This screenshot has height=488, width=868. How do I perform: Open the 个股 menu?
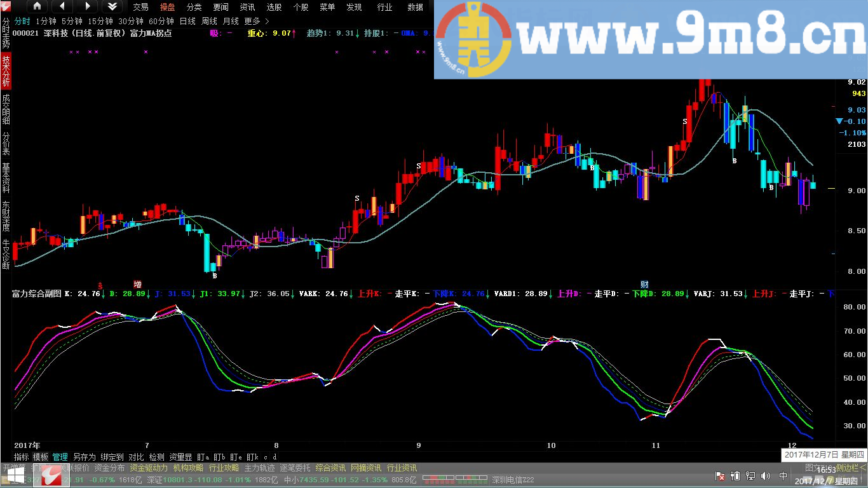(301, 7)
